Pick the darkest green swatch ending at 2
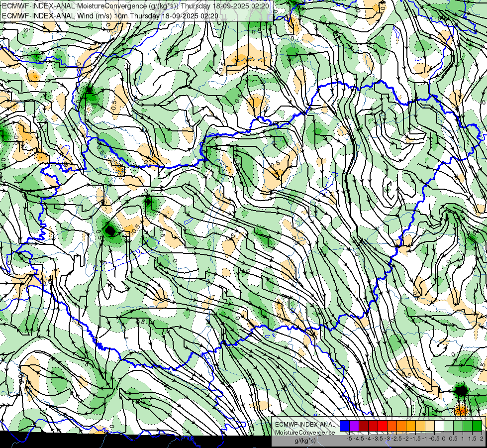Viewport: 487px width, 448px height. coord(477,426)
